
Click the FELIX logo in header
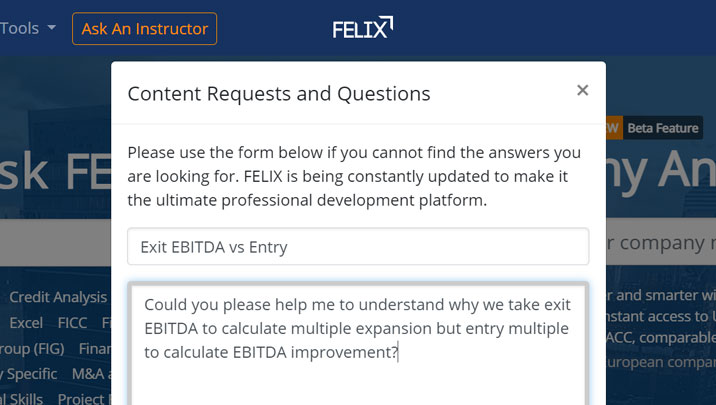coord(362,28)
